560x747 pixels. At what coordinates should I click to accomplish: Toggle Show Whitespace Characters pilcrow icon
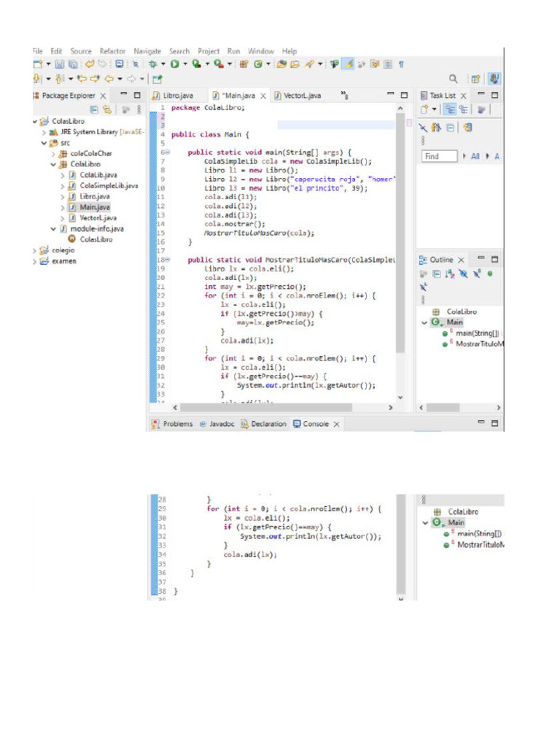401,64
